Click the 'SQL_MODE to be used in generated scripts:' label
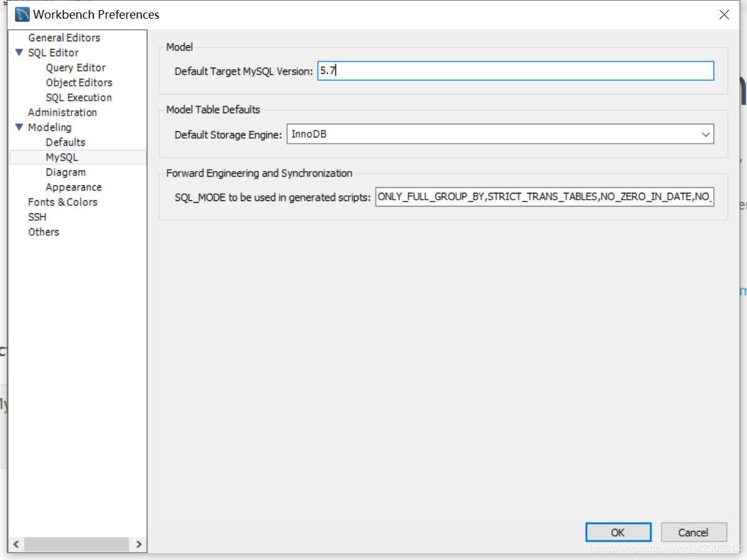 point(273,198)
